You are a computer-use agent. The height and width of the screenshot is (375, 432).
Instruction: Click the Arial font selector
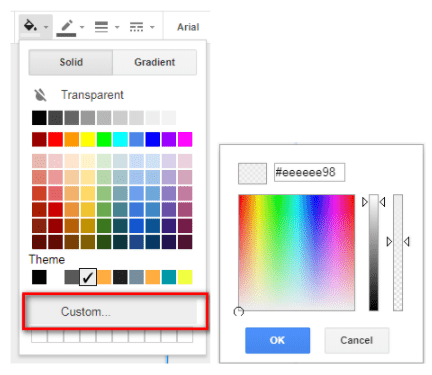click(188, 27)
